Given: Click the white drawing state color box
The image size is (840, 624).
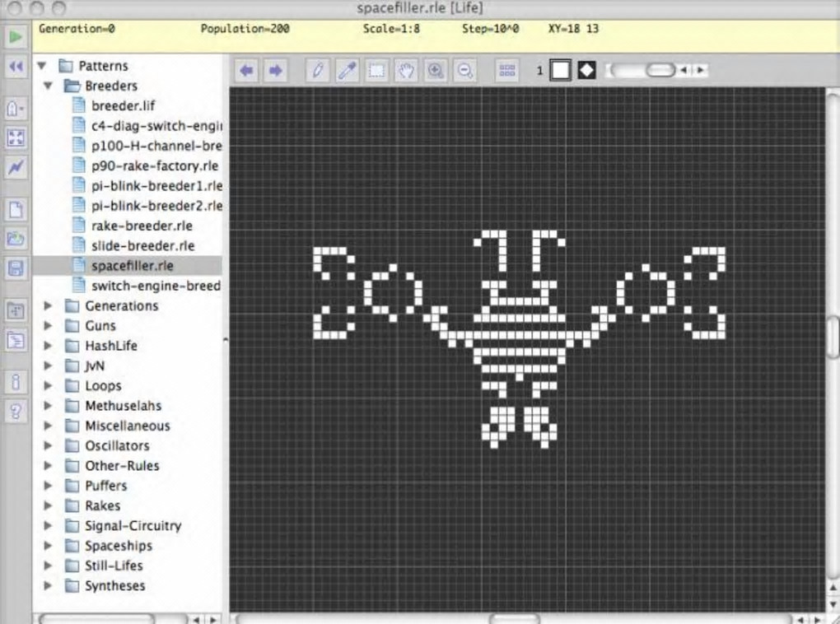Looking at the screenshot, I should pos(560,71).
